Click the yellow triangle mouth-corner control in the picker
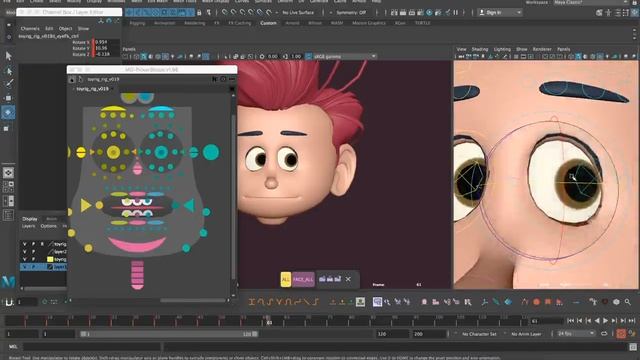Image resolution: width=640 pixels, height=360 pixels. click(x=85, y=205)
